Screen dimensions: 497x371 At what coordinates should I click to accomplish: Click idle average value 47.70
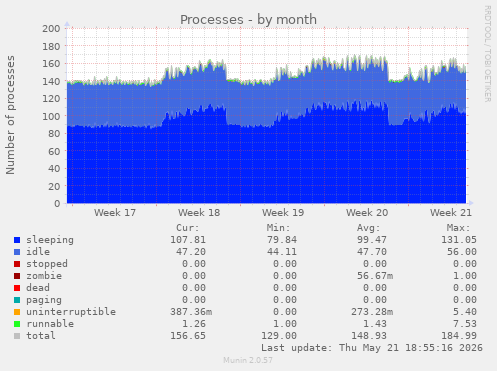coord(372,252)
